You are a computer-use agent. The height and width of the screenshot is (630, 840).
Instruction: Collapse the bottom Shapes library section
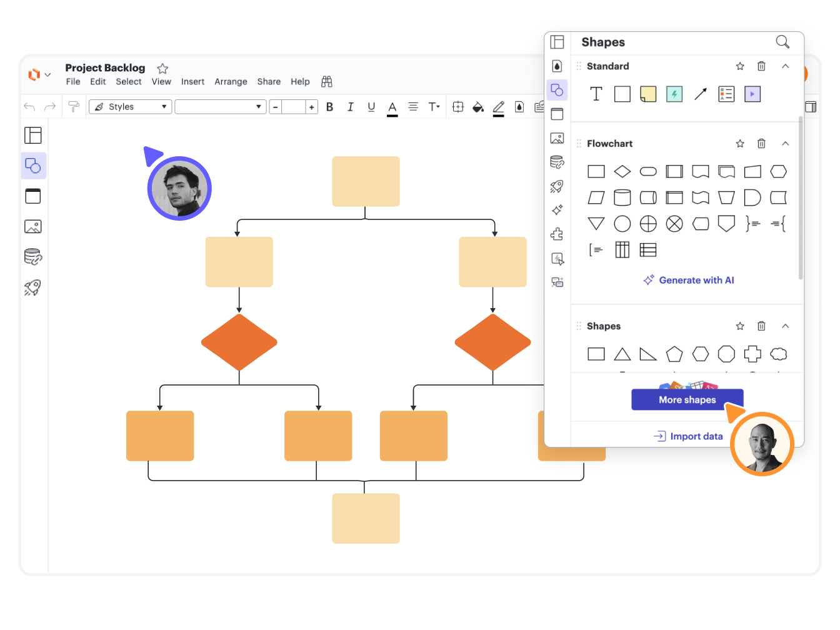pos(786,326)
